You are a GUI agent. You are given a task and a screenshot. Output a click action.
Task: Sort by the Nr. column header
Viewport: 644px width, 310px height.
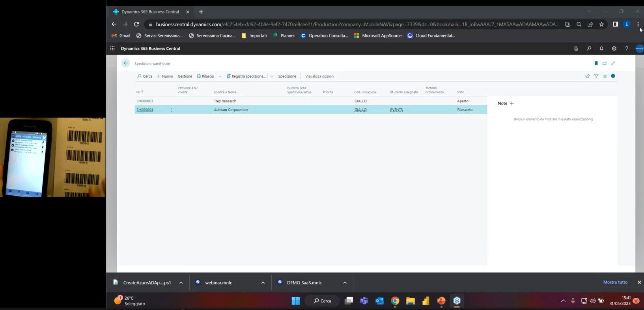tap(140, 92)
